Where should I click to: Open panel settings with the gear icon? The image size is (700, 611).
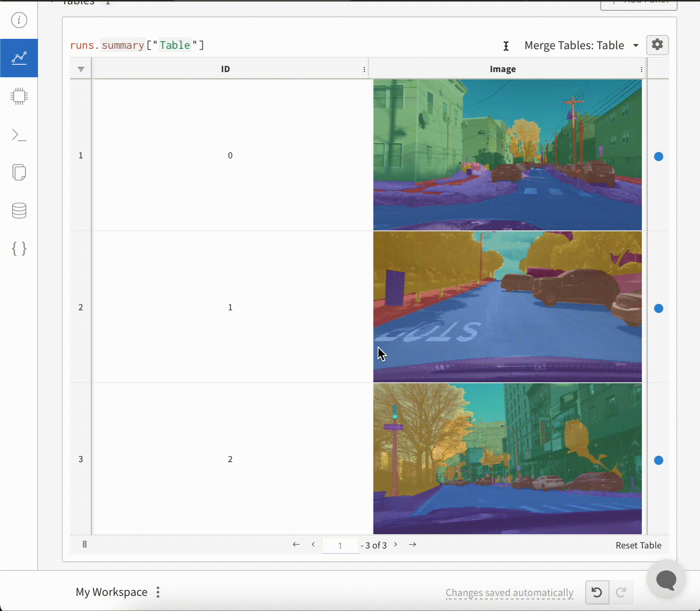tap(657, 45)
